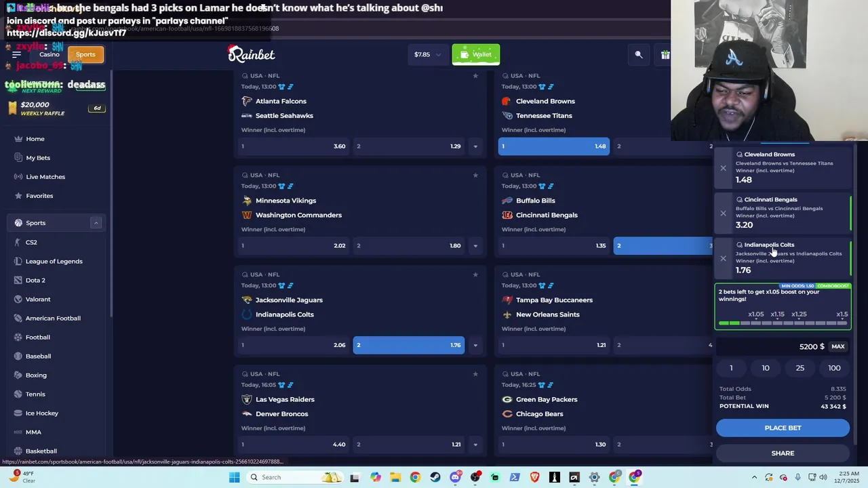The height and width of the screenshot is (488, 868).
Task: Click the combo boost progress bar
Action: [783, 323]
